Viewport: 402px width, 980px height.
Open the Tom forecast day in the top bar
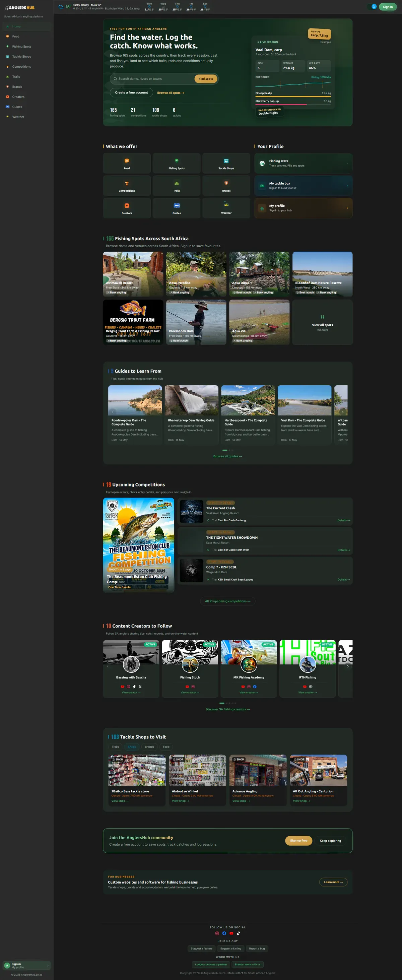tap(149, 6)
